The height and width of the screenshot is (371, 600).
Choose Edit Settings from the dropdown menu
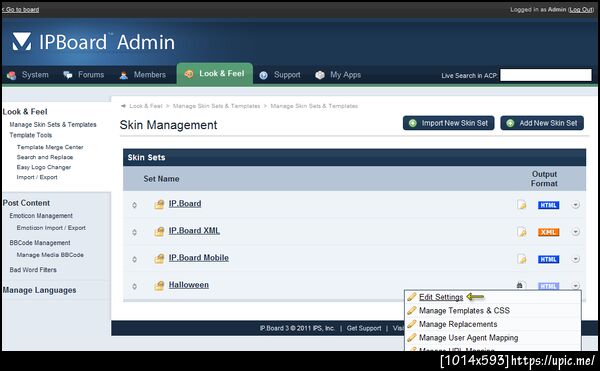click(441, 297)
